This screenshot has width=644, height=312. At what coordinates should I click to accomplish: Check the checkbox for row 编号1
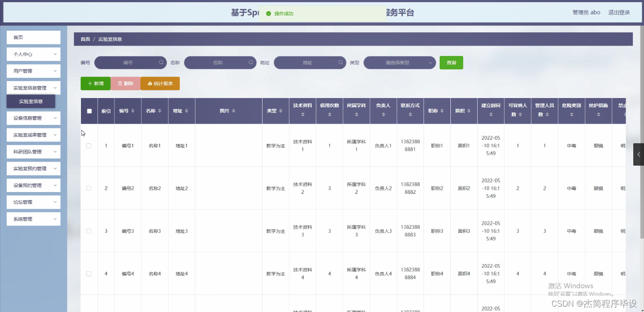click(89, 145)
